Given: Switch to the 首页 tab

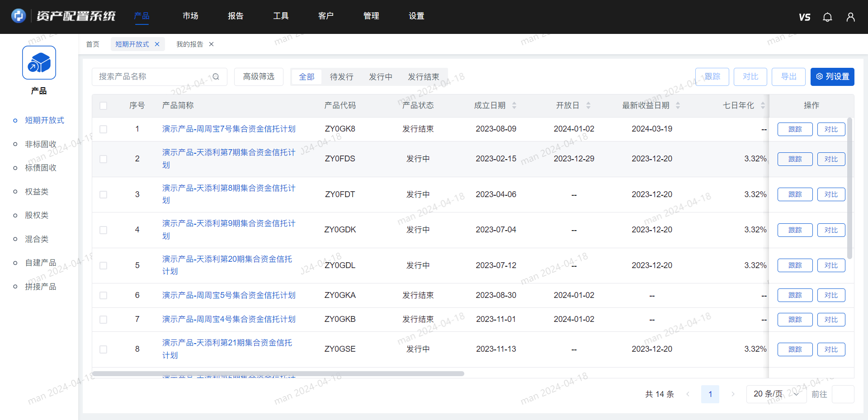Looking at the screenshot, I should coord(93,44).
